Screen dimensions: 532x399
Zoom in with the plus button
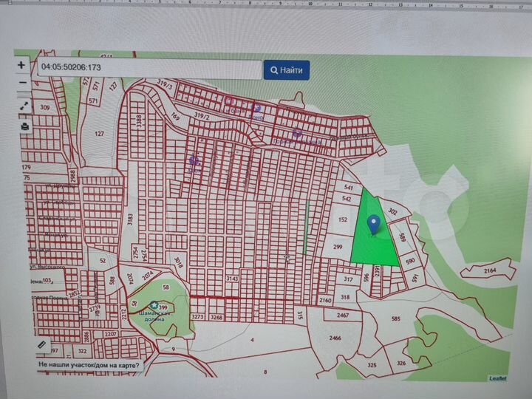pos(24,65)
